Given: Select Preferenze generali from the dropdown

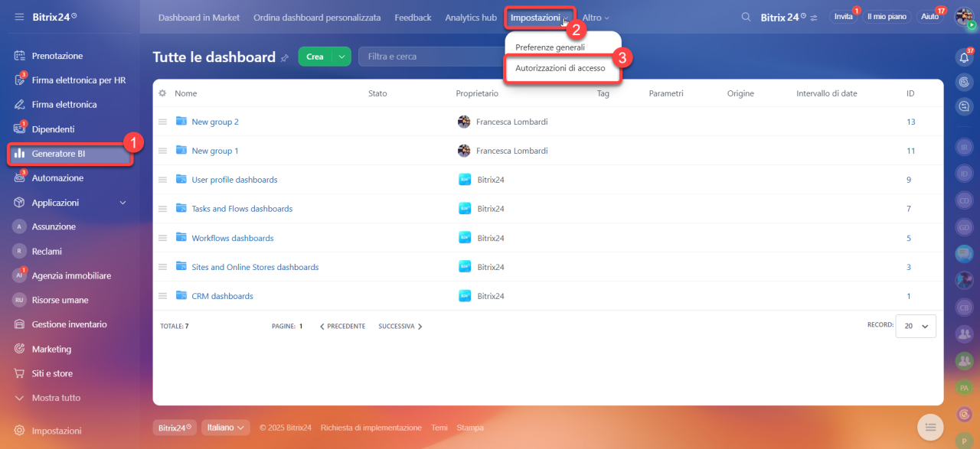Looking at the screenshot, I should click(x=550, y=47).
